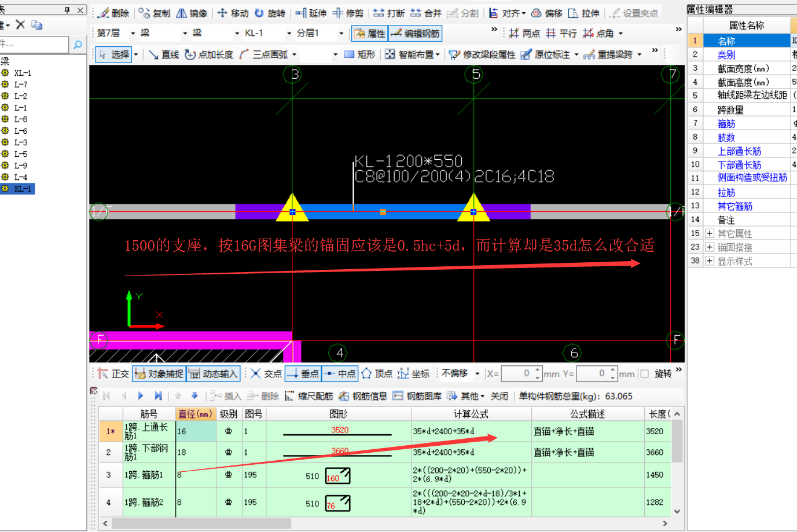Click the 平行 parallel axis tool
This screenshot has width=797, height=532.
click(561, 34)
